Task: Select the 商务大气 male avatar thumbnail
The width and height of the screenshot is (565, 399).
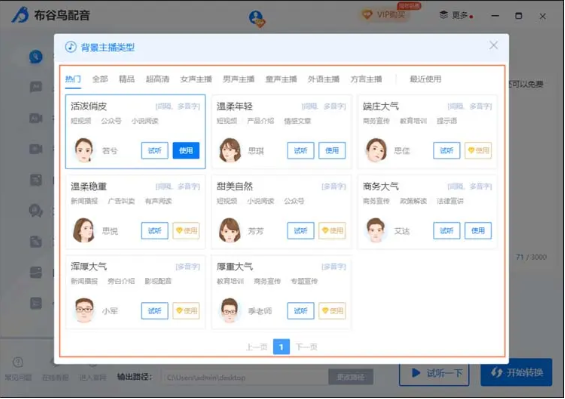Action: (x=376, y=230)
